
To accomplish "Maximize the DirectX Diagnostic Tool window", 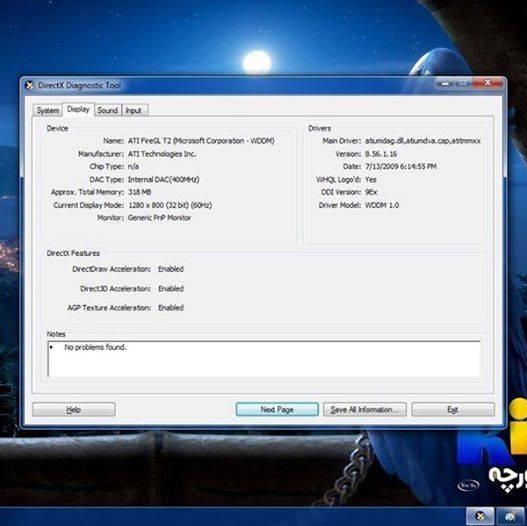I will (463, 83).
